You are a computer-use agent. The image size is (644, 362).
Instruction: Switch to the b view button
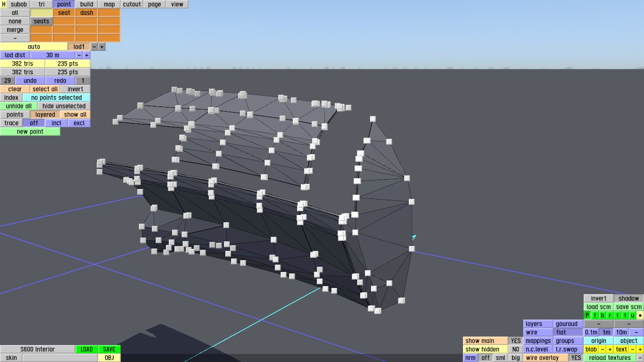(603, 315)
